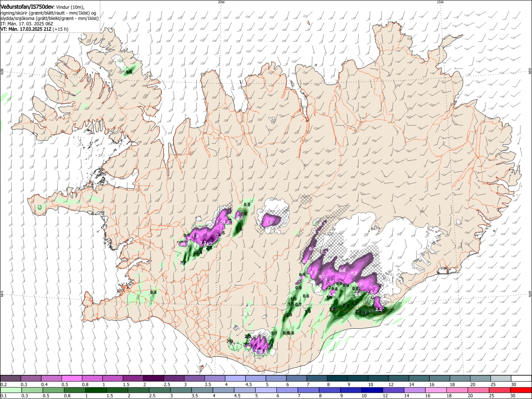The width and height of the screenshot is (532, 399).
Task: Pick the lower legend swatch labelled 9
Action: 350,390
